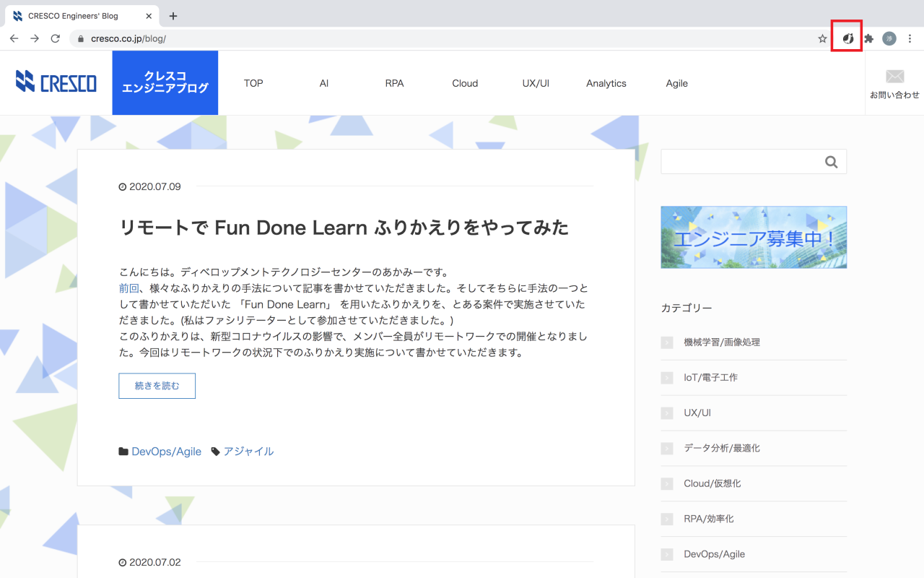Go back using browser back arrow

14,38
